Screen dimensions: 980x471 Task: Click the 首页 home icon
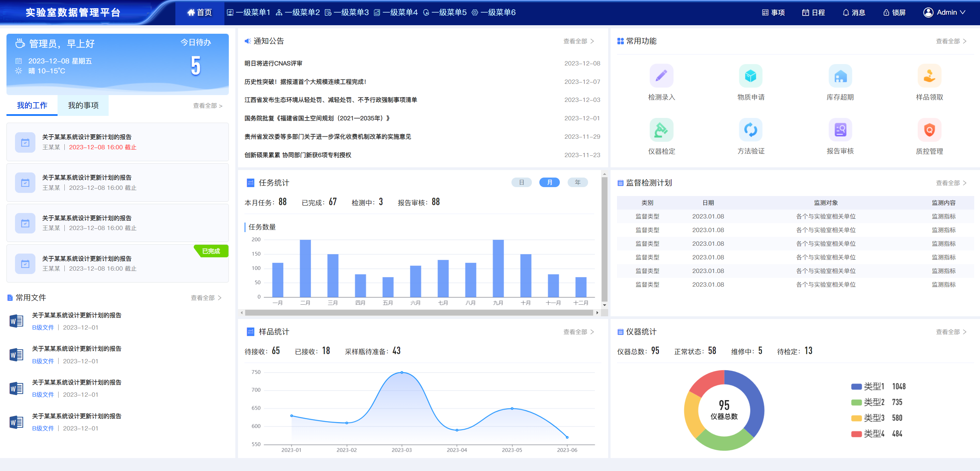191,13
